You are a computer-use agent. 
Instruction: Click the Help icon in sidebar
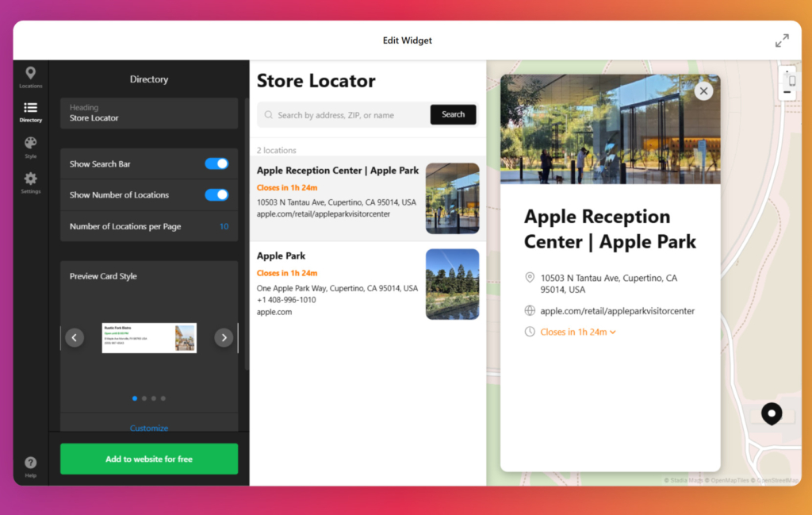30,463
